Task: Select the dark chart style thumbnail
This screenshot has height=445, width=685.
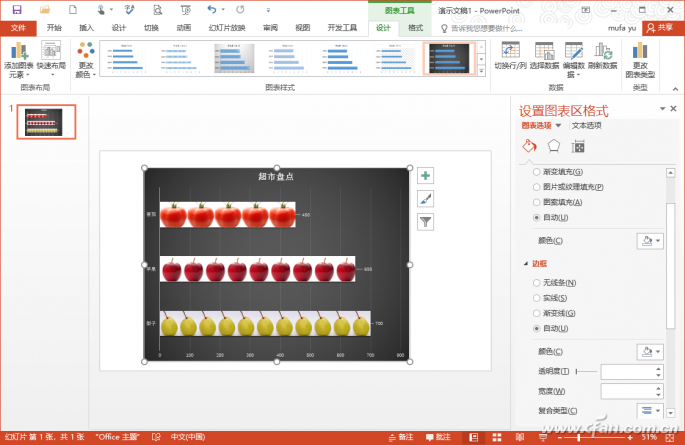Action: click(449, 59)
